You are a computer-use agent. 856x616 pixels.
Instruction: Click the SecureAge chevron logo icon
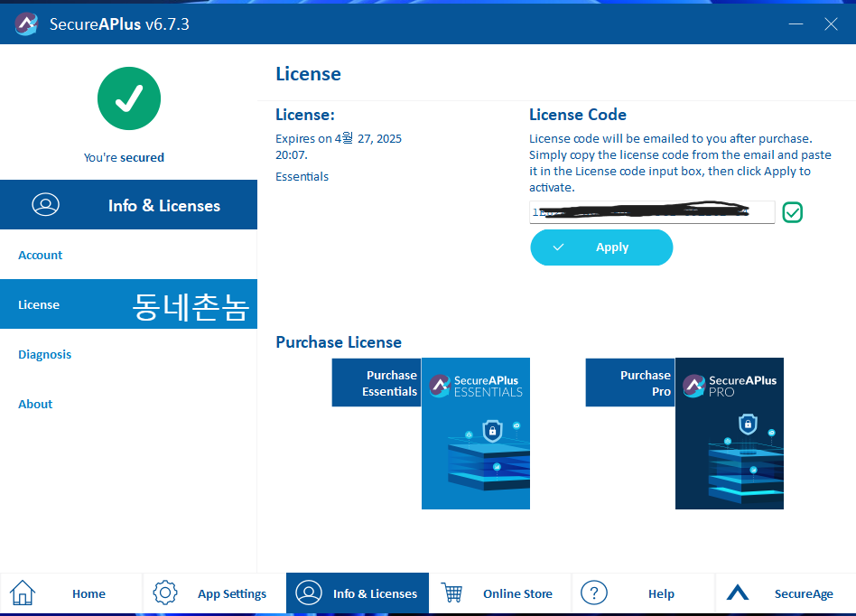(738, 593)
